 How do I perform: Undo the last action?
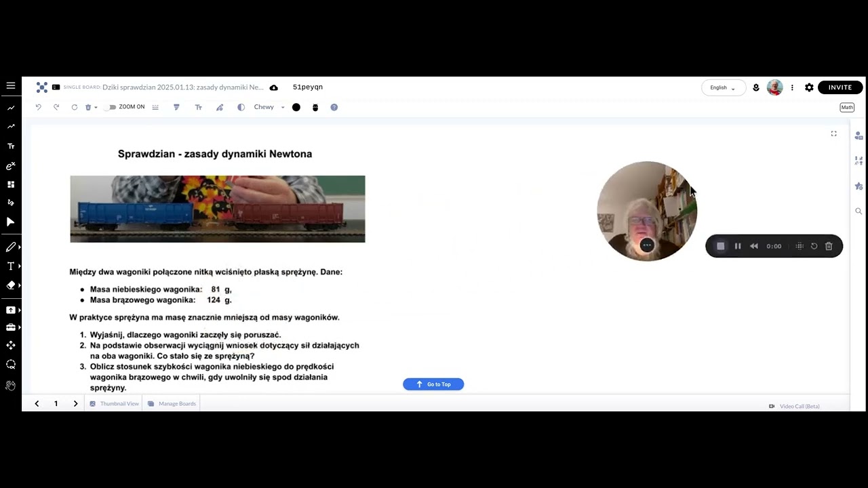39,107
